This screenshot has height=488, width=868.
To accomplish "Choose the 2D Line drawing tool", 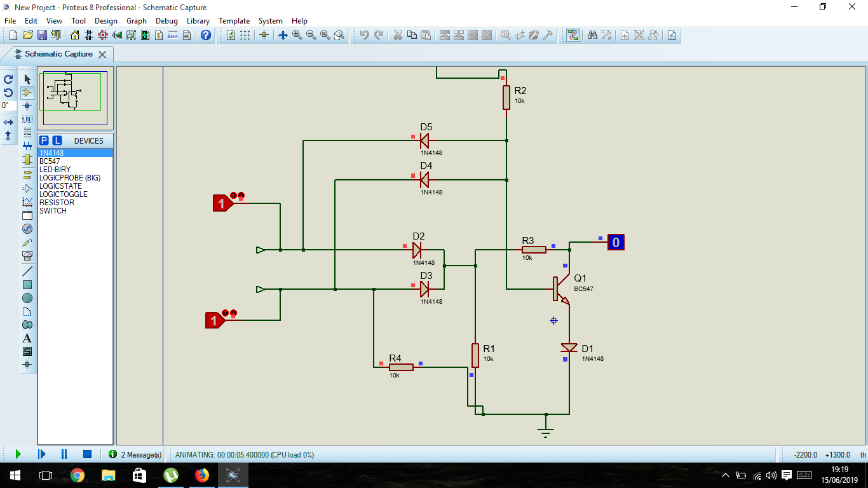I will point(27,271).
